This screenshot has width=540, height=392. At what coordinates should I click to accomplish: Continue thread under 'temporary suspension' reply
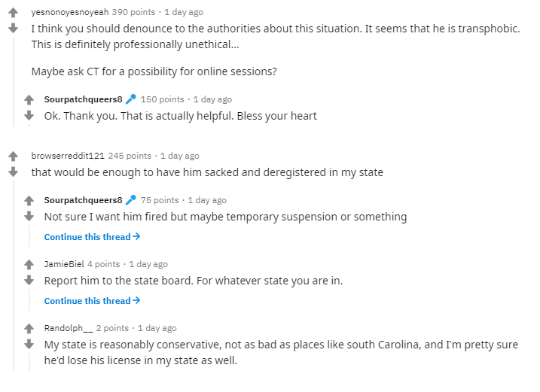pyautogui.click(x=92, y=237)
